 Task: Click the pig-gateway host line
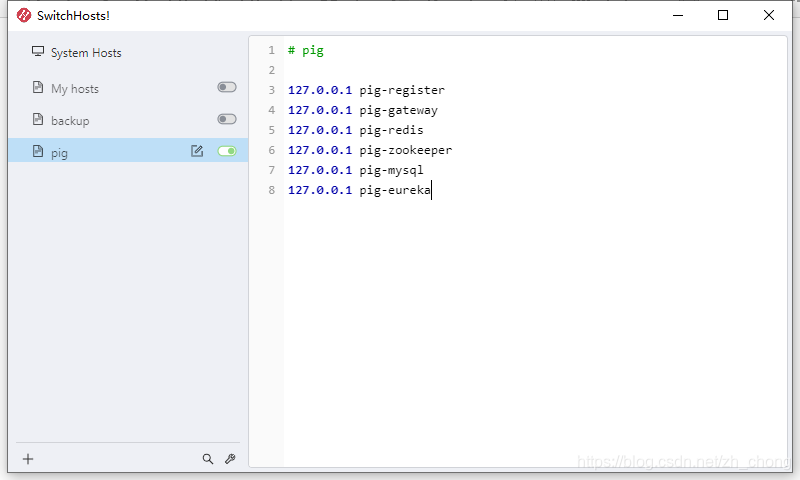coord(363,110)
